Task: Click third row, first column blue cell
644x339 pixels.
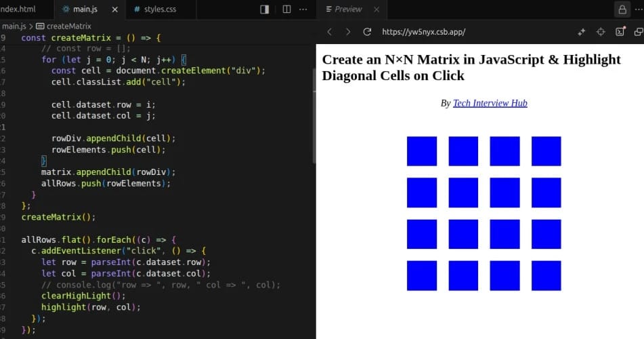Action: pyautogui.click(x=422, y=234)
